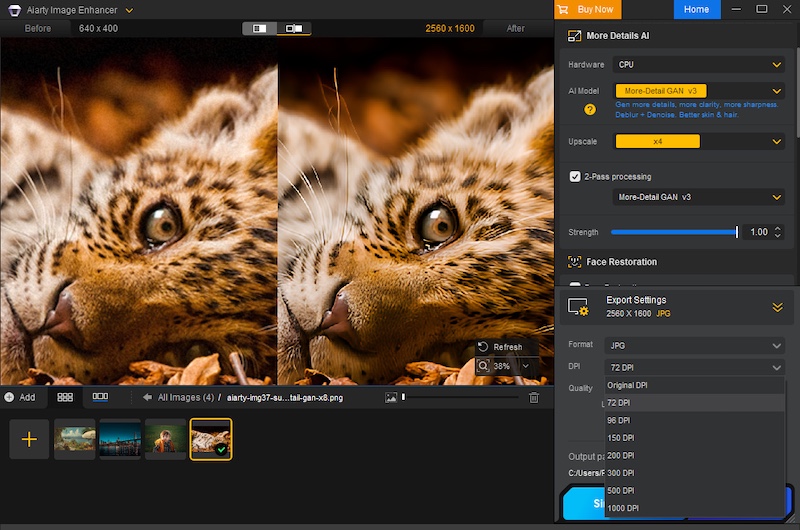
Task: Select the landscape rock thumbnail in filmstrip
Action: [75, 439]
